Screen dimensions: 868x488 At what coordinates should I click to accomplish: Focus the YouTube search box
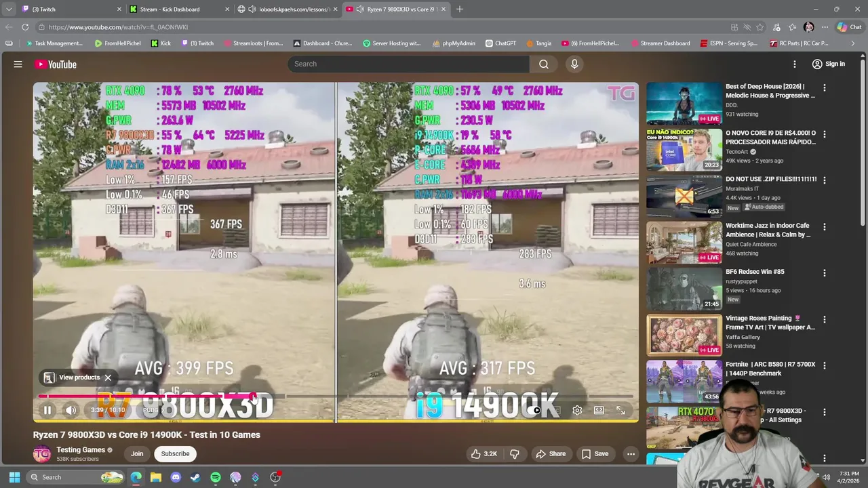(408, 64)
